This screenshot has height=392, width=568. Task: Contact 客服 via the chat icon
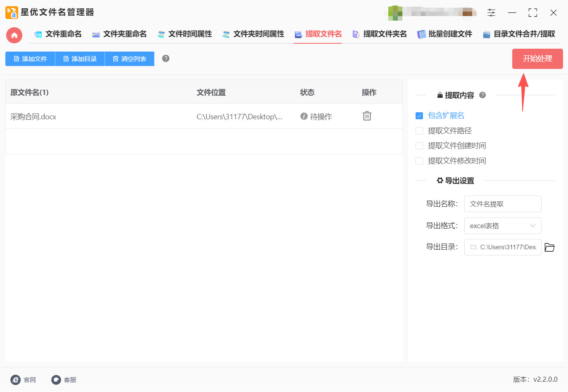(56, 380)
